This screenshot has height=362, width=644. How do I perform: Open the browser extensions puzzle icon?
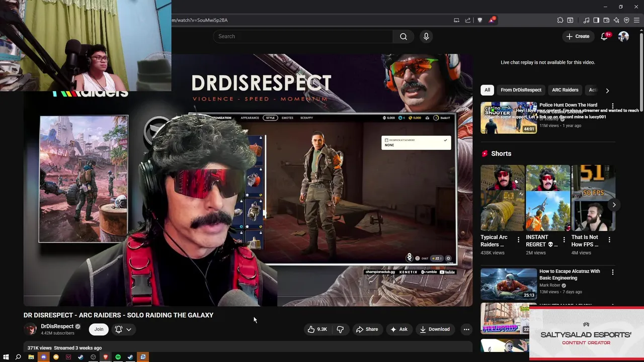[560, 20]
